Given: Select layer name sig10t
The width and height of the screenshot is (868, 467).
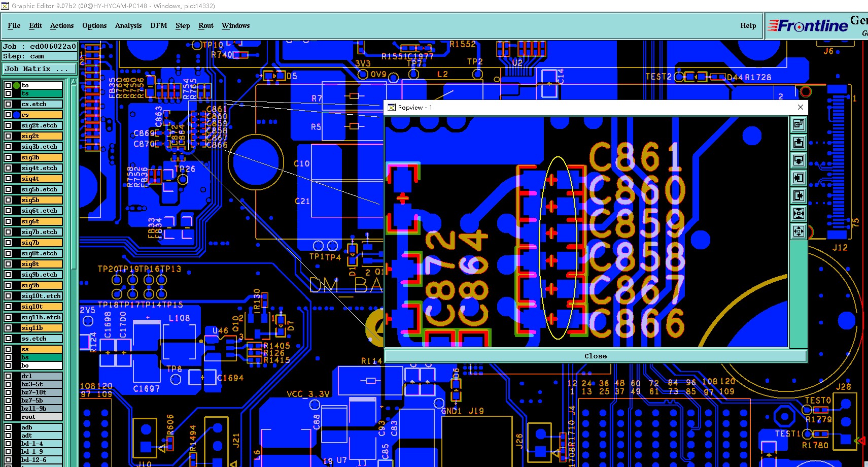Looking at the screenshot, I should tap(41, 307).
